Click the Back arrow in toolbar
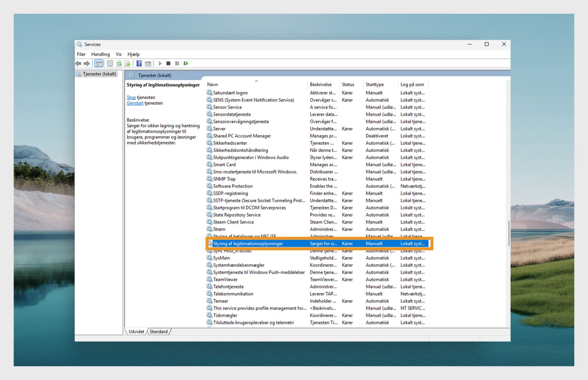This screenshot has width=588, height=380. point(78,63)
